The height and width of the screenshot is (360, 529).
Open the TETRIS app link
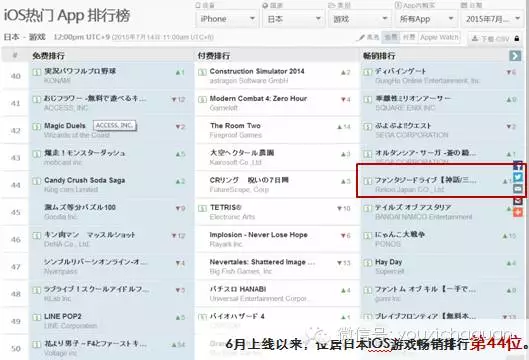click(x=226, y=207)
